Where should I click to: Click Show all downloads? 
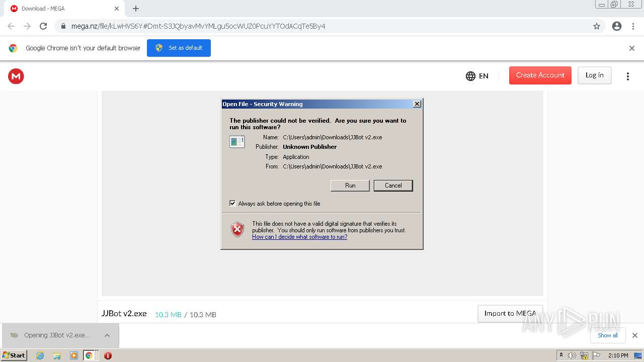point(608,335)
